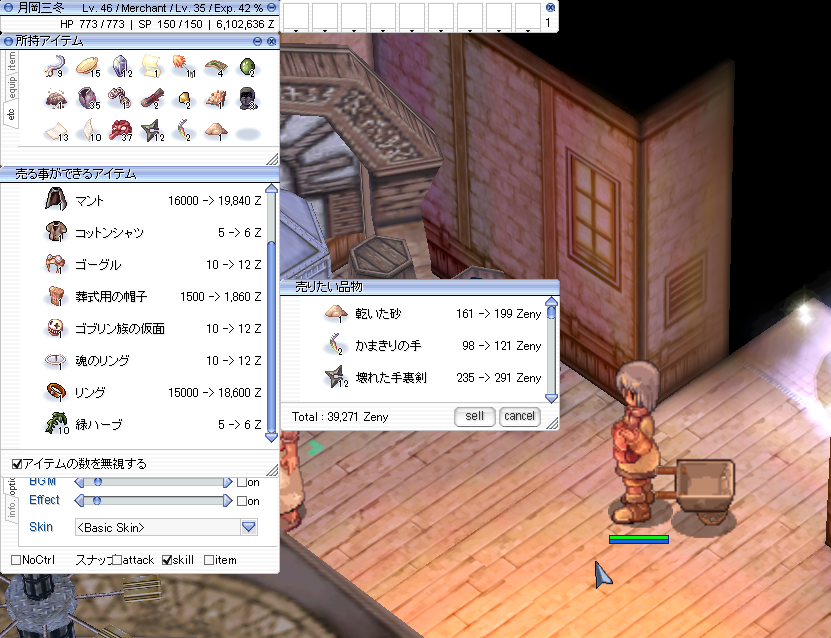
Task: Click ゴブリン族の仮面 row in sellable list
Action: (x=153, y=329)
